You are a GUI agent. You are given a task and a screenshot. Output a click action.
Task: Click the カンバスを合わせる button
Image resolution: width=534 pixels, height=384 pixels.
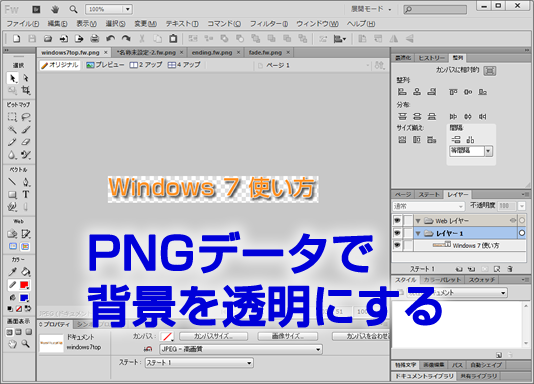coord(362,336)
